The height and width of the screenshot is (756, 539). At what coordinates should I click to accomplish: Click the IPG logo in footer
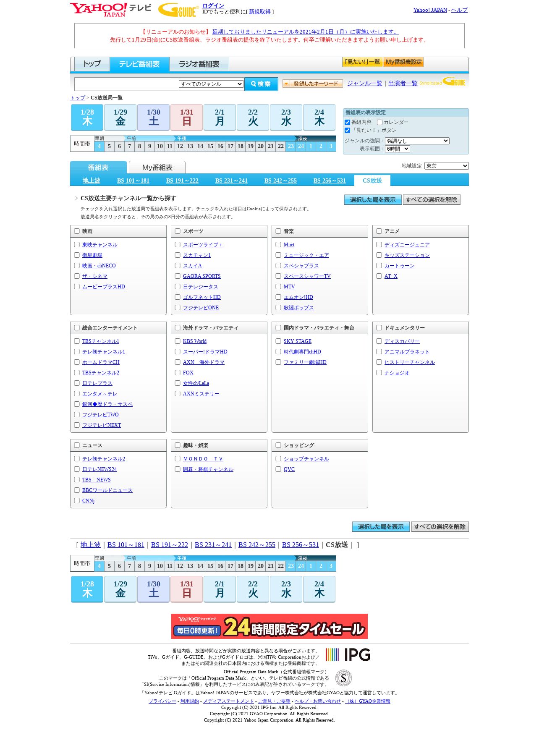tap(348, 654)
